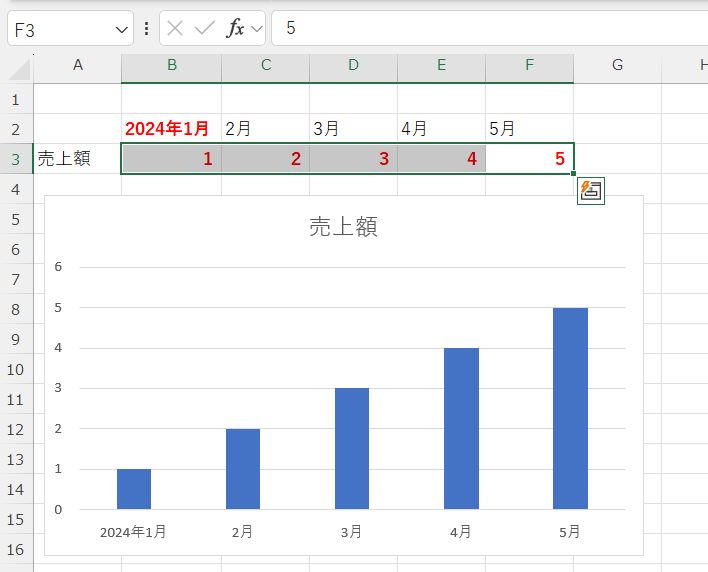Image resolution: width=708 pixels, height=572 pixels.
Task: Click the vertical axis value 6
Action: [58, 267]
